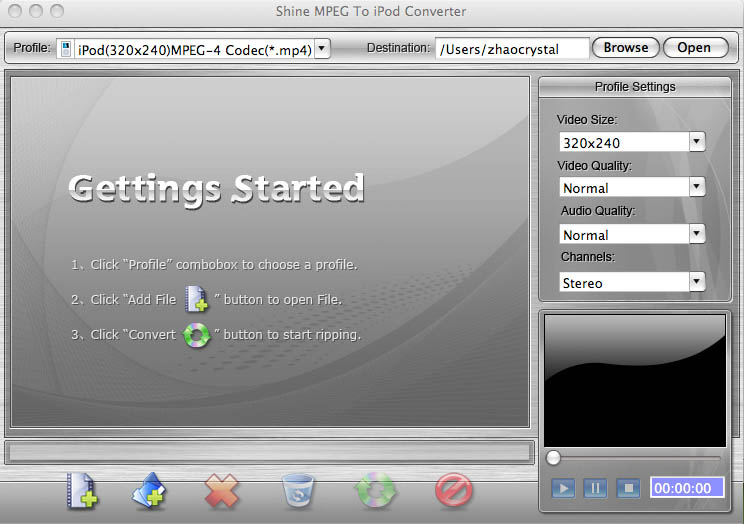Click the Audio Quality Normal field
This screenshot has height=524, width=744.
point(624,234)
